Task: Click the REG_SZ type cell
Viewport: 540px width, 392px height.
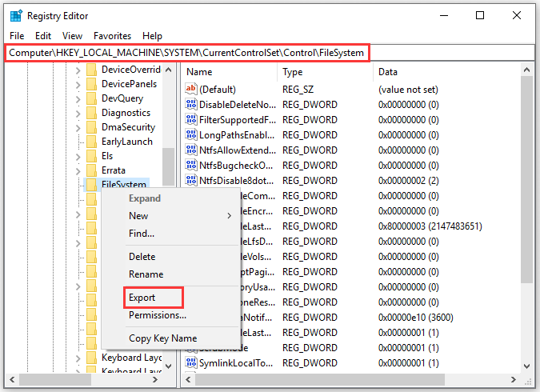Action: 298,90
